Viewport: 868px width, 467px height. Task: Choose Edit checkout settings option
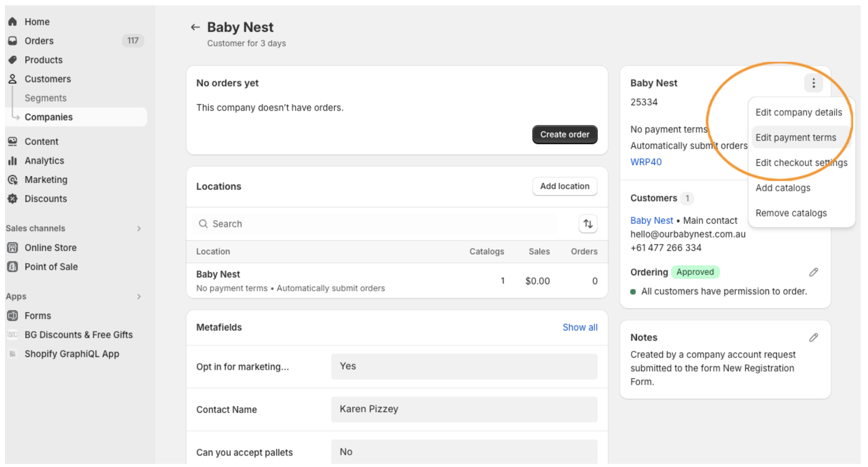[801, 163]
